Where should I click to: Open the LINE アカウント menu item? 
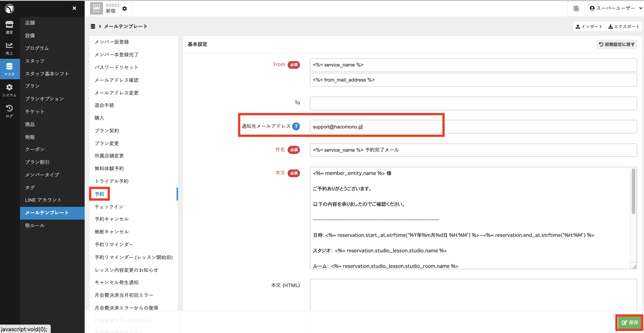pyautogui.click(x=43, y=200)
